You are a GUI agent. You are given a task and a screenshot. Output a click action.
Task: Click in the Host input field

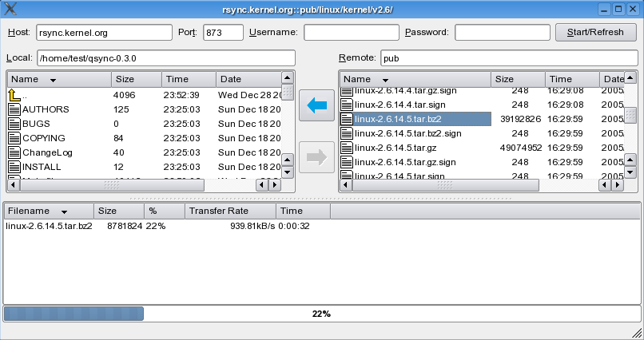(104, 33)
